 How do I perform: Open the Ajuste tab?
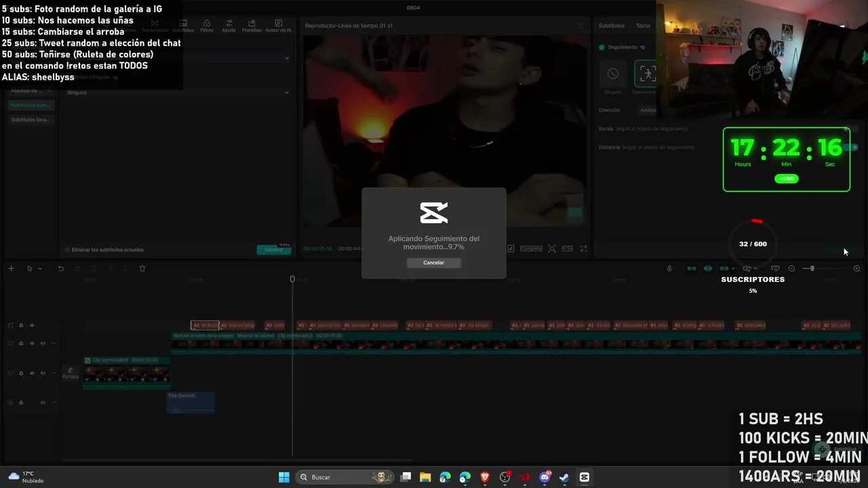pyautogui.click(x=229, y=26)
